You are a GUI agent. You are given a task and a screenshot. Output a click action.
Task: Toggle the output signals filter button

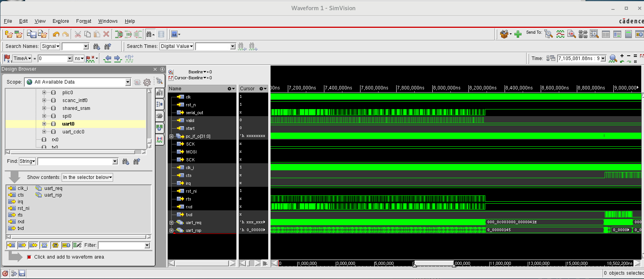22,245
